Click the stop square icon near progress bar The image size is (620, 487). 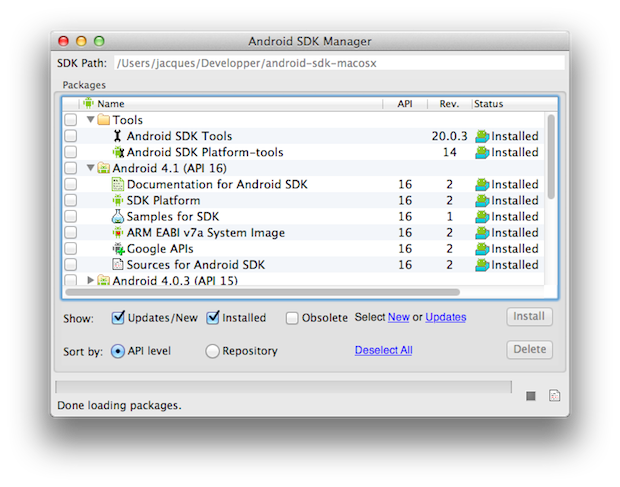click(x=531, y=396)
